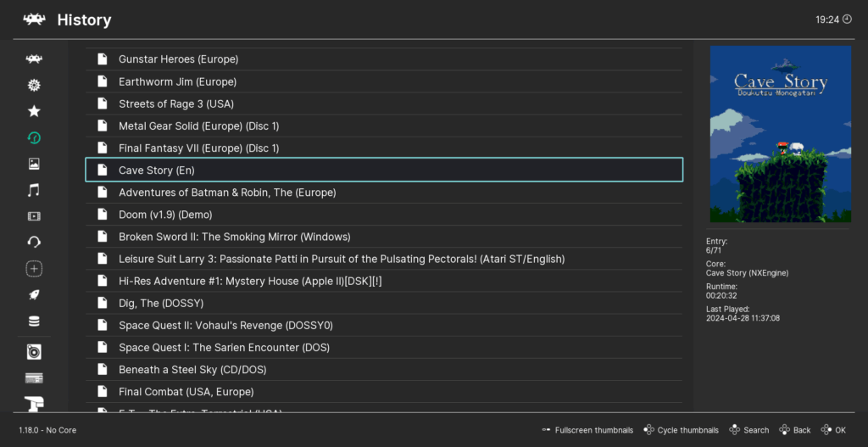
Task: Select Doom (v1.9) (Demo) entry
Action: (384, 215)
